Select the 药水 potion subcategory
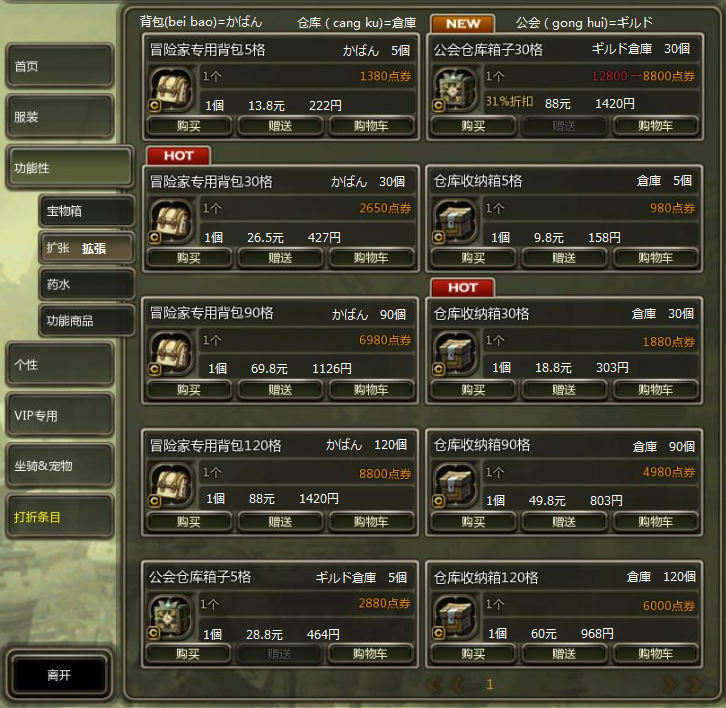Viewport: 726px width, 708px height. [x=87, y=284]
